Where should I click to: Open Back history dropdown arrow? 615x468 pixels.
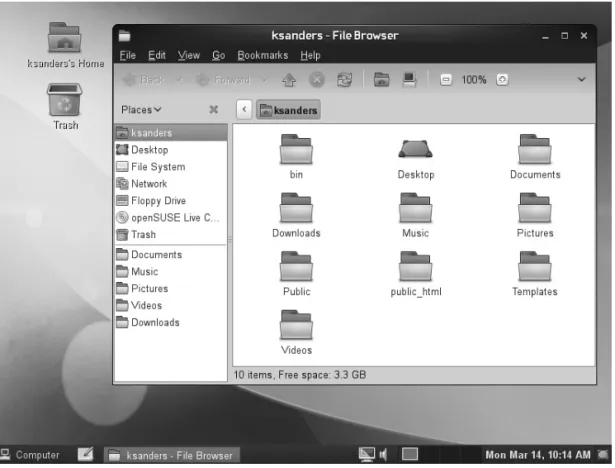click(179, 80)
